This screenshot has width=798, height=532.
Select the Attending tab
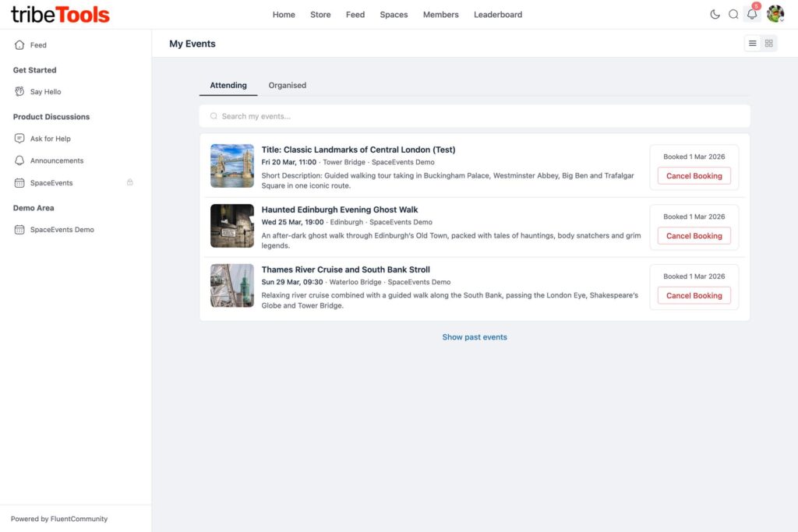tap(228, 86)
